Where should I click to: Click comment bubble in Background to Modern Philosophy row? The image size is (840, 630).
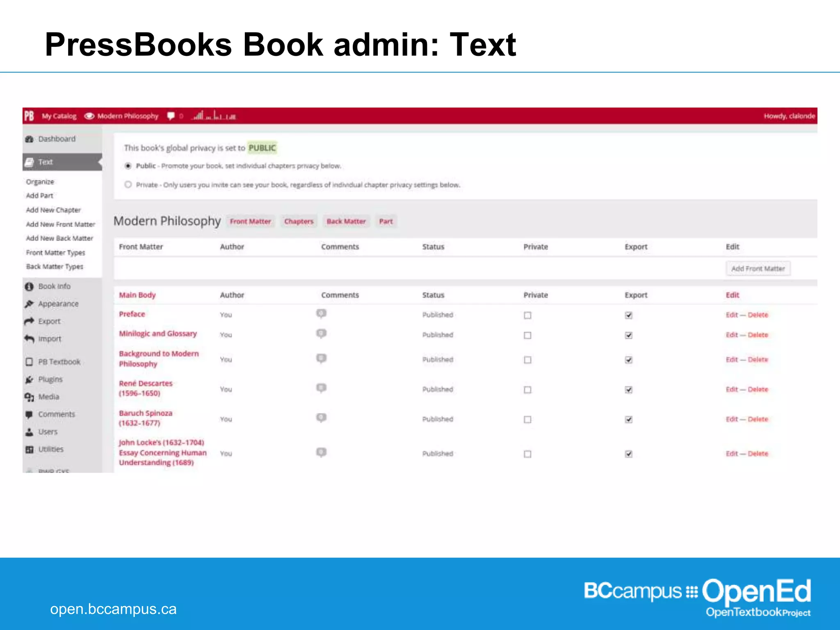tap(321, 358)
